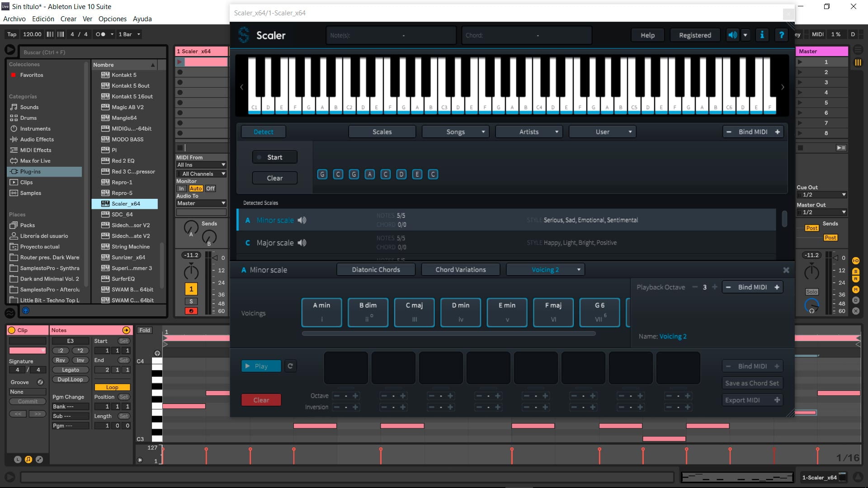Toggle the Detect start record button
This screenshot has width=868, height=488.
[274, 157]
